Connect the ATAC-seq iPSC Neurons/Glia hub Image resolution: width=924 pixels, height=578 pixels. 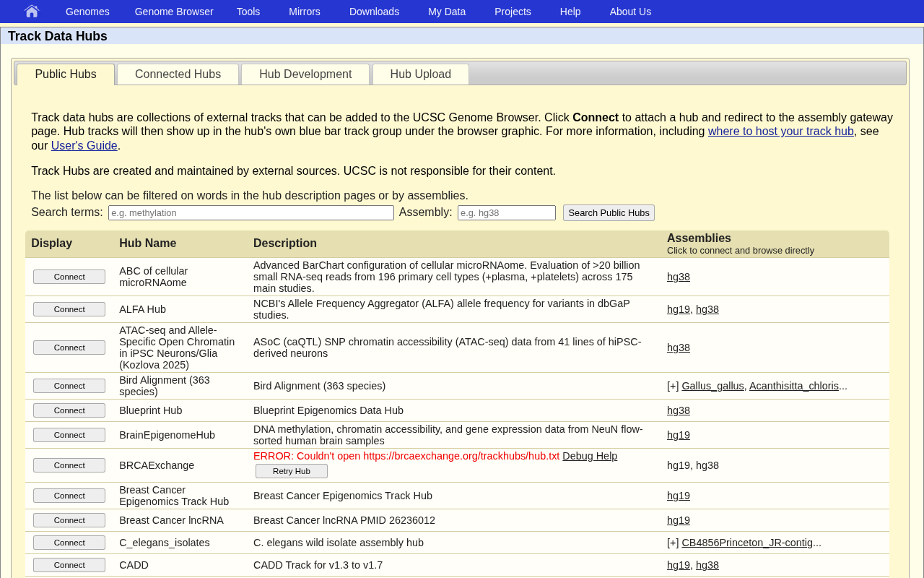69,348
